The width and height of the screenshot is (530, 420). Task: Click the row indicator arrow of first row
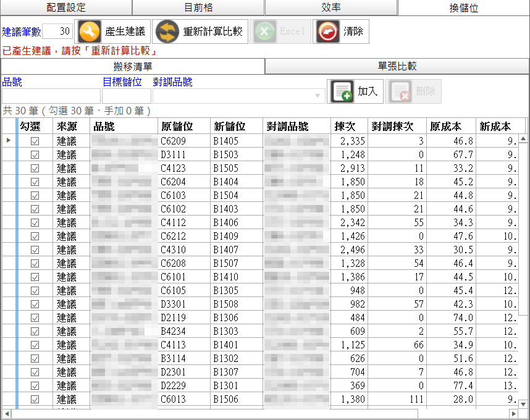coord(9,140)
